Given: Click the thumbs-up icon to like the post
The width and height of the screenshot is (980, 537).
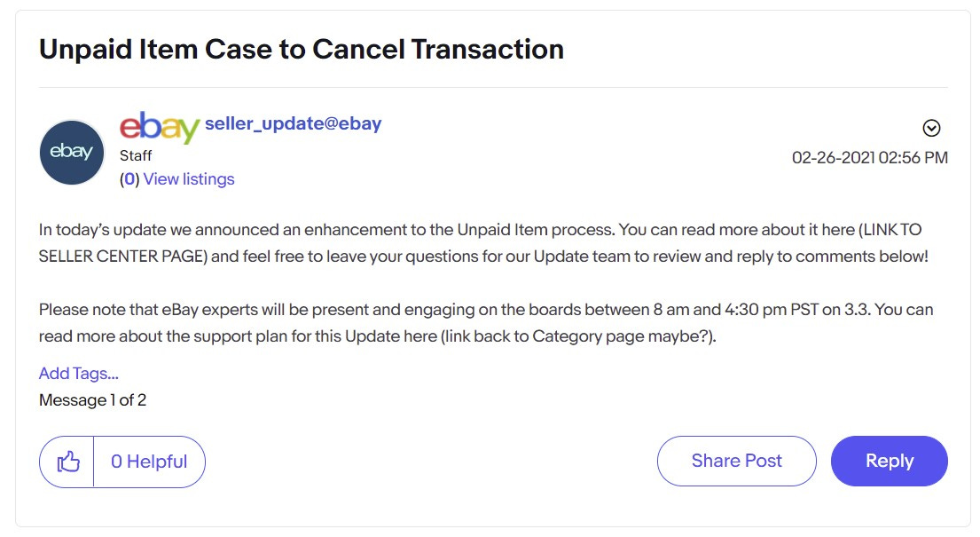Looking at the screenshot, I should [x=67, y=462].
